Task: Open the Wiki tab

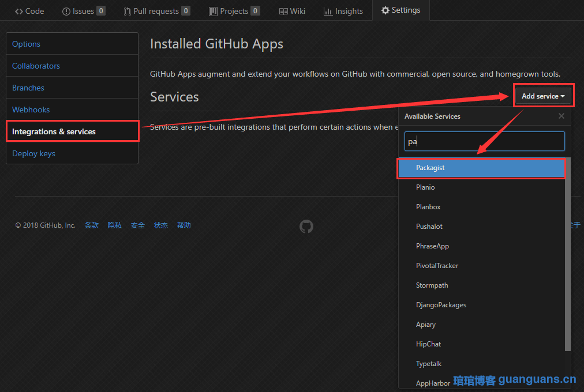Action: tap(292, 11)
